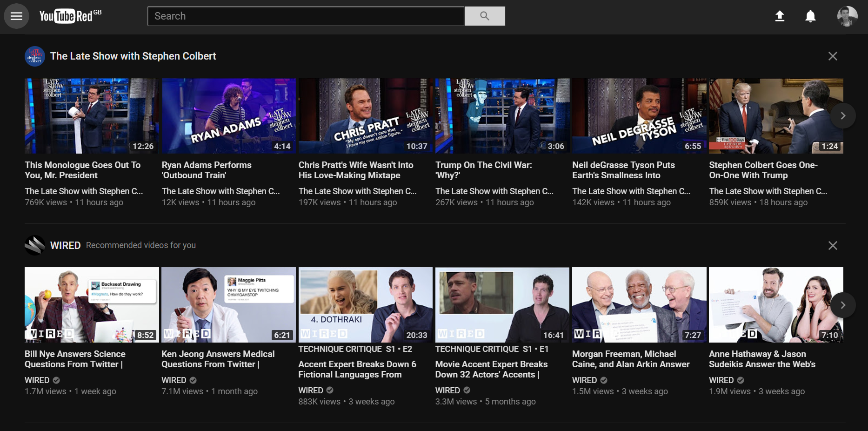
Task: Open the hamburger guide menu
Action: point(17,16)
